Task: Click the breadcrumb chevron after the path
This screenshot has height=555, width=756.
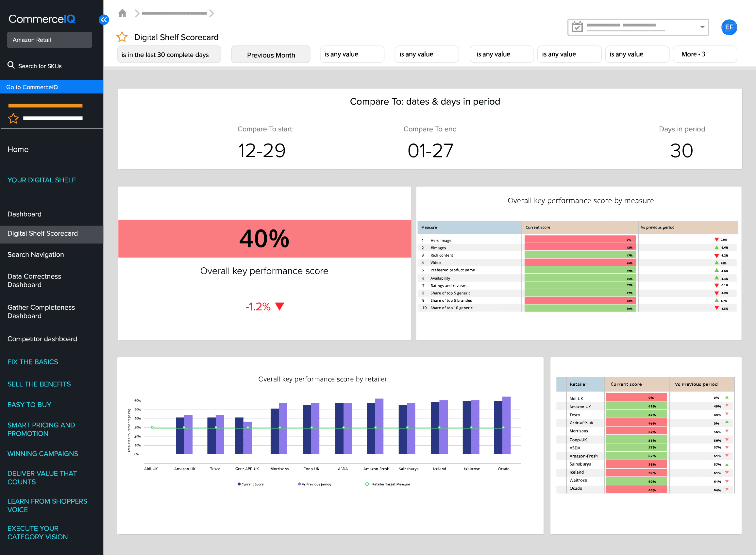Action: click(211, 13)
